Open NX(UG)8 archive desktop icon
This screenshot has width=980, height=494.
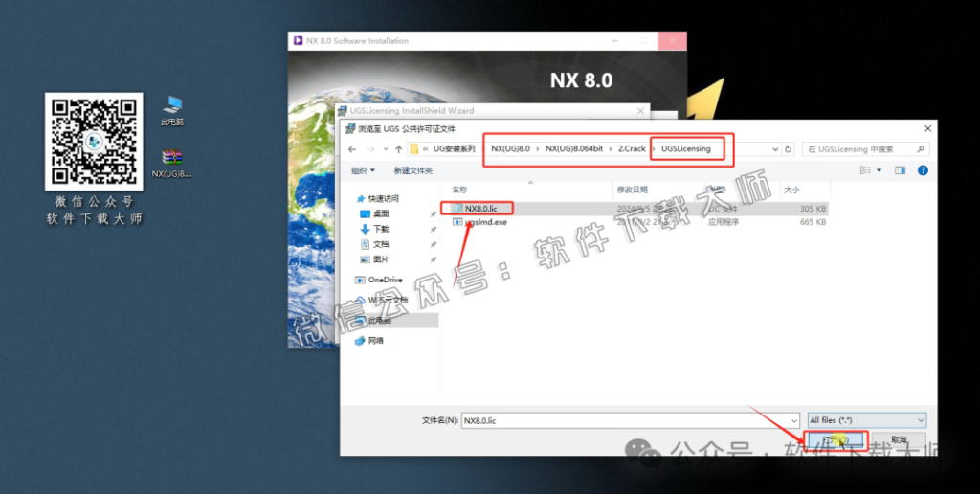point(172,164)
